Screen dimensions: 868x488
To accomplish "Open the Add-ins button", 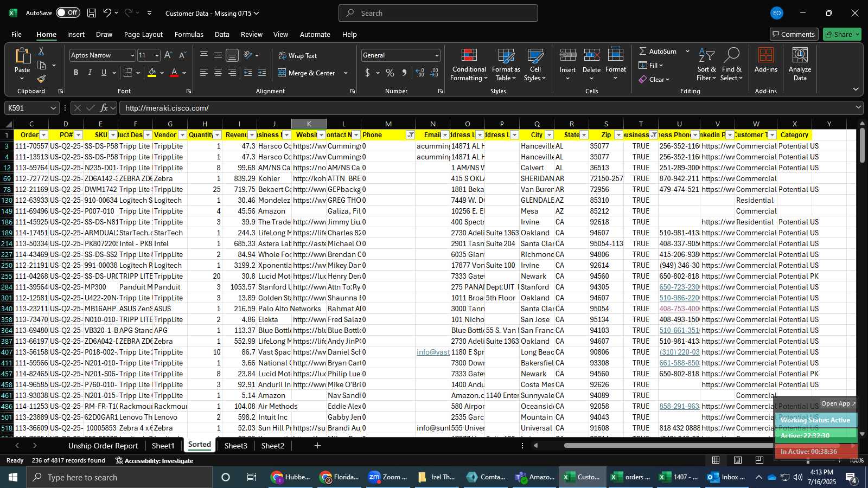I will [765, 60].
